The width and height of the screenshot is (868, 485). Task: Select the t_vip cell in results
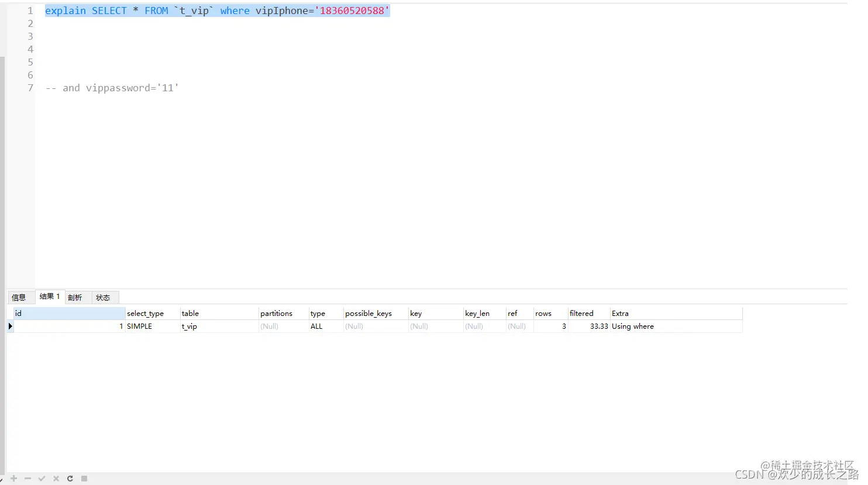[219, 326]
